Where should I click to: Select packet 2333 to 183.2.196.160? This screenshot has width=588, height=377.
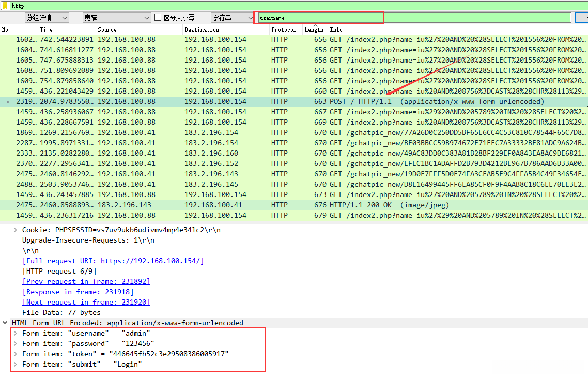pos(294,153)
